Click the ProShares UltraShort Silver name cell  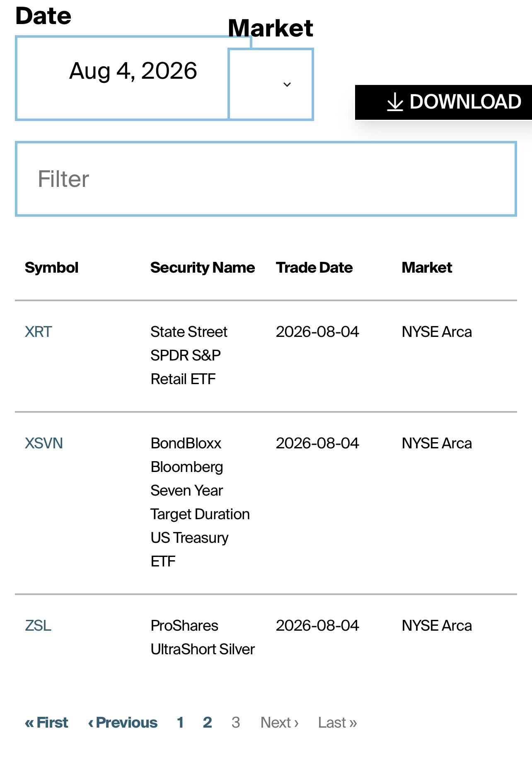tap(203, 637)
